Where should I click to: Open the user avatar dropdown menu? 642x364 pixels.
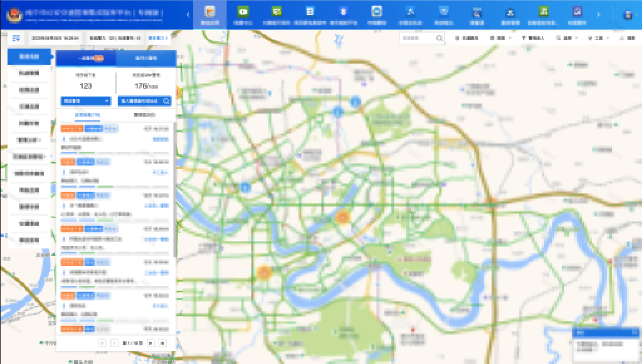pos(628,15)
